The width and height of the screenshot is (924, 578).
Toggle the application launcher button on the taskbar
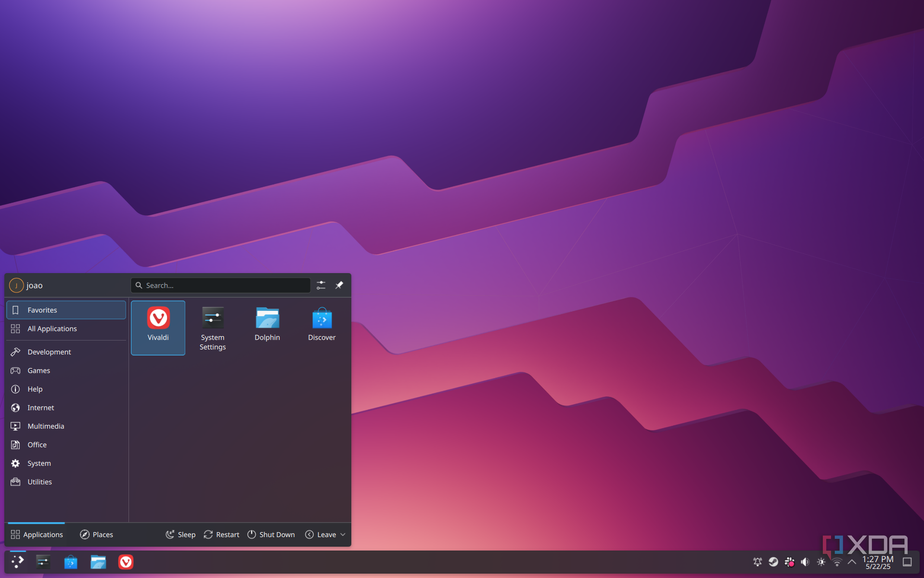[x=18, y=562]
